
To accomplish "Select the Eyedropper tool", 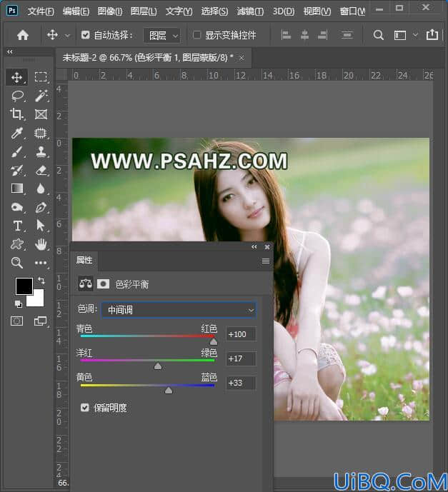I will [16, 133].
